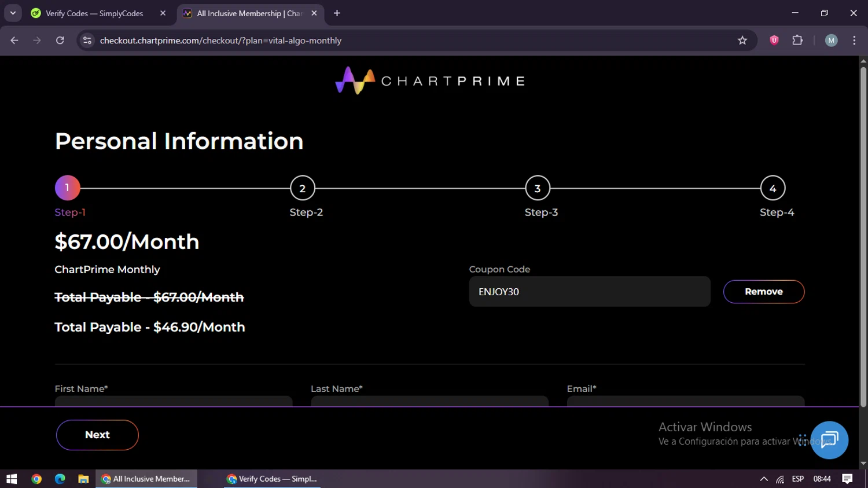This screenshot has width=868, height=488.
Task: Focus the First Name field
Action: [174, 401]
